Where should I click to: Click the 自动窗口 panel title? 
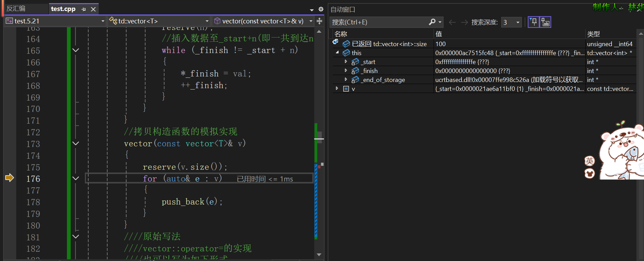343,10
